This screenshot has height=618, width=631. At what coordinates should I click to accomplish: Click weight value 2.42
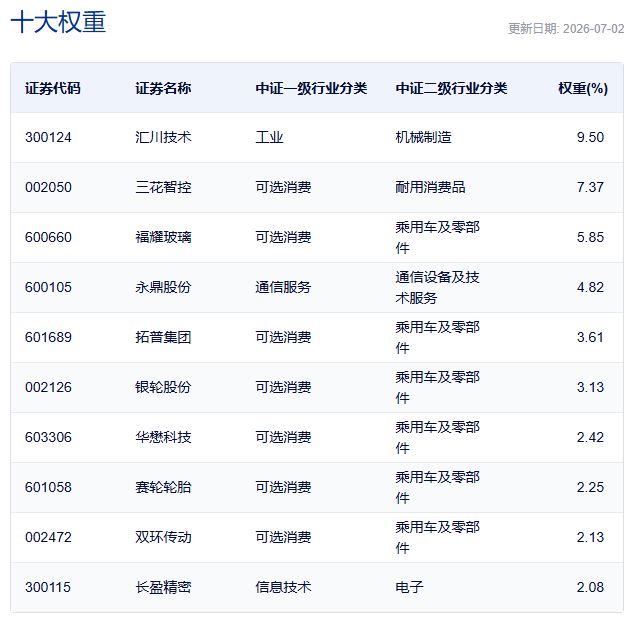tap(590, 437)
